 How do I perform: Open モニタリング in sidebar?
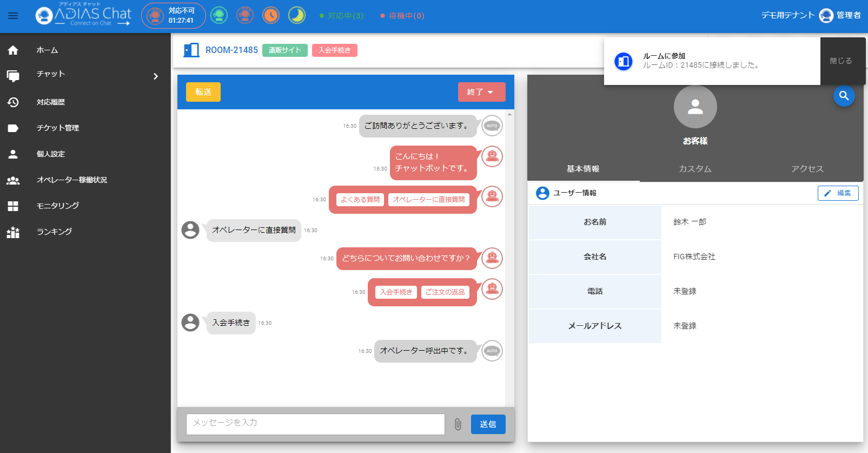57,206
